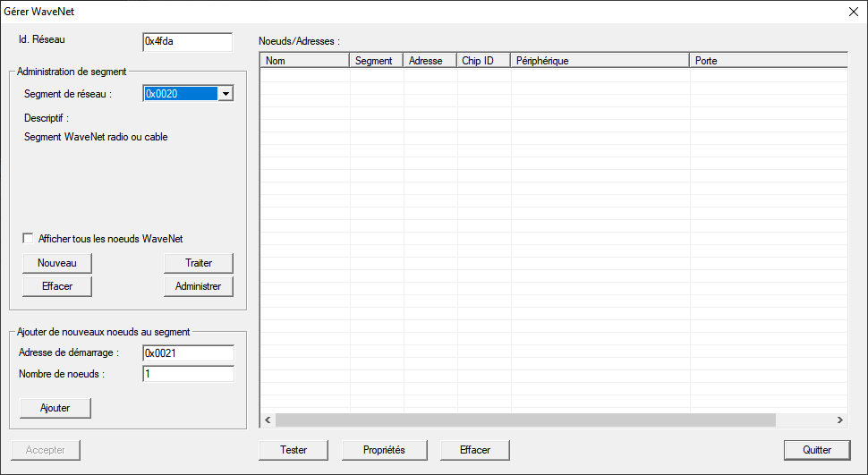Image resolution: width=868 pixels, height=475 pixels.
Task: Click 'Quitter' to exit dialog
Action: [816, 450]
